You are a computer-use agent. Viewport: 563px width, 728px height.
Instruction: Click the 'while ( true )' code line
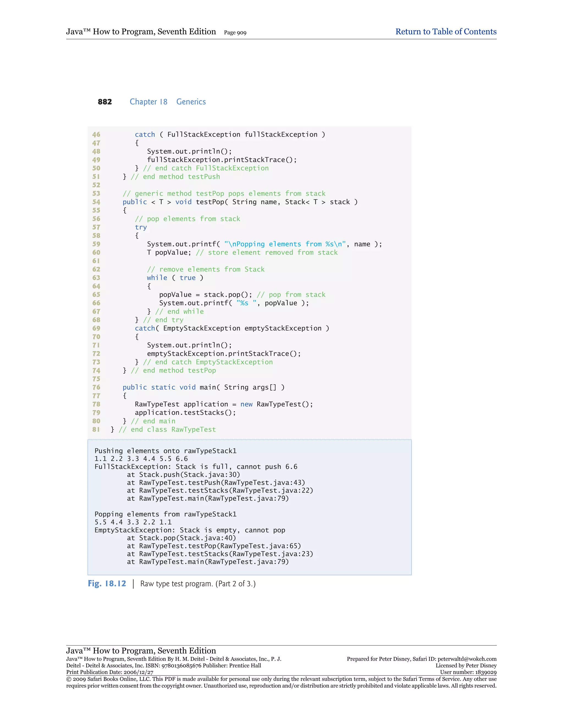coord(175,278)
